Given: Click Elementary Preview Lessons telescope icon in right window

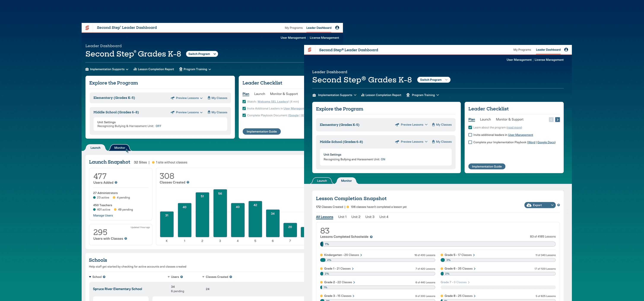Looking at the screenshot, I should click(397, 125).
